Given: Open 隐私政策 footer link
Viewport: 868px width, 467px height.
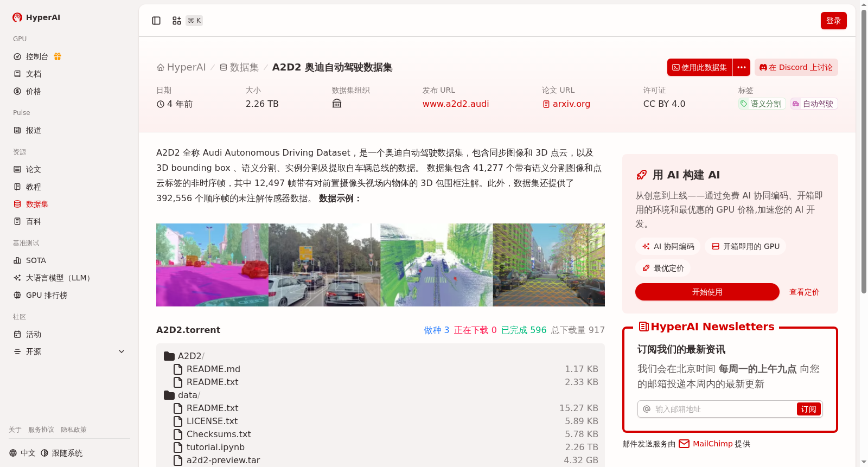Looking at the screenshot, I should (x=74, y=430).
